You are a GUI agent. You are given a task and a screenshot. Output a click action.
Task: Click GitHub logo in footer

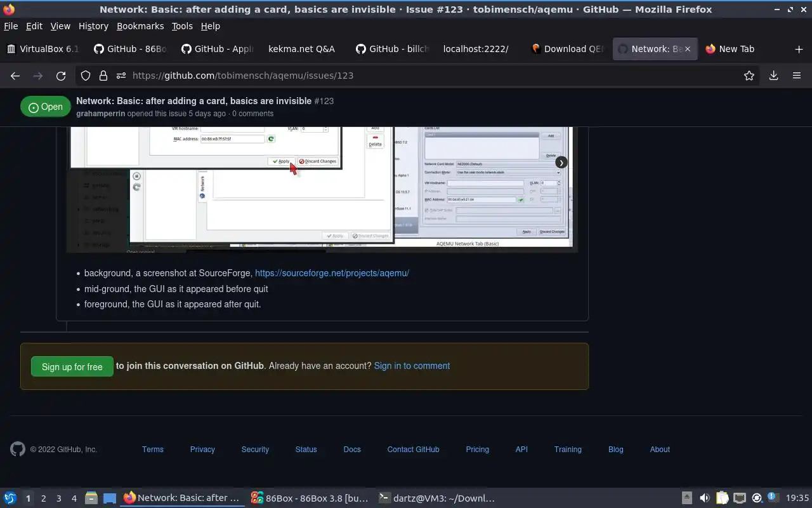[18, 449]
